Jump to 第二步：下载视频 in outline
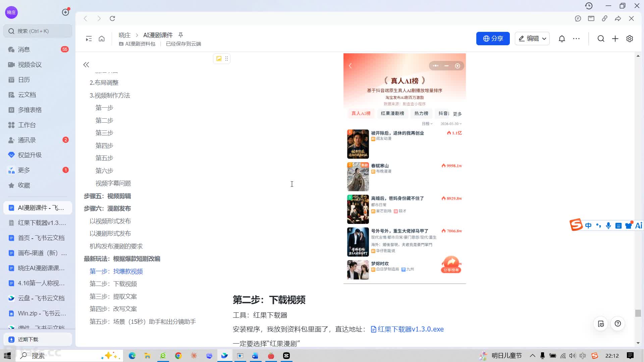 point(113,284)
